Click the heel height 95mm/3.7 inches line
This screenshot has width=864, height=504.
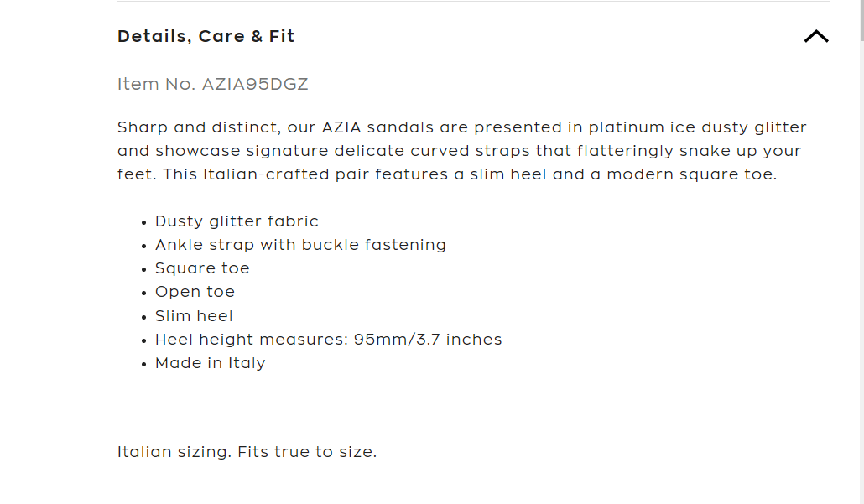tap(328, 340)
